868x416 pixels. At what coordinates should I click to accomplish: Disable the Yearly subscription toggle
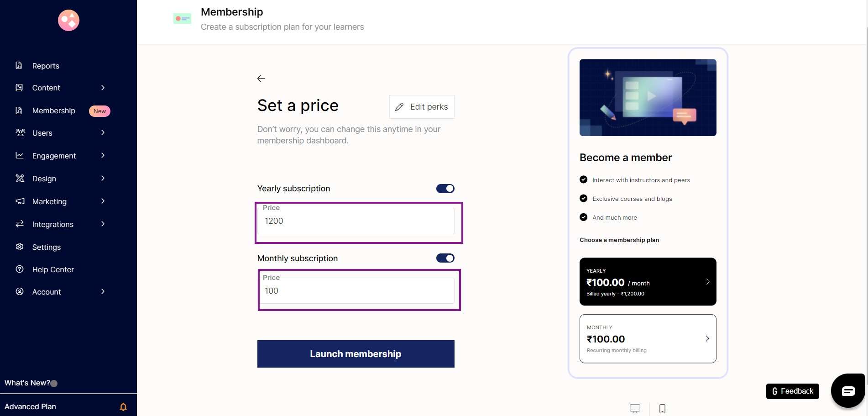445,188
